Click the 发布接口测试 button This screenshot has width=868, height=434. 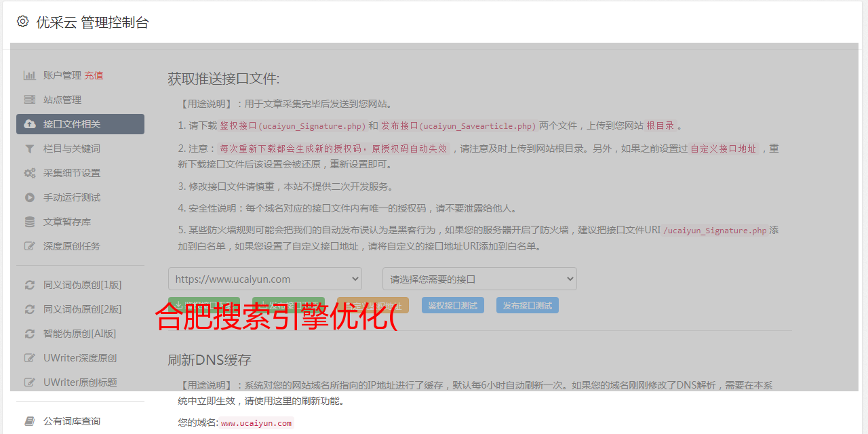[527, 305]
